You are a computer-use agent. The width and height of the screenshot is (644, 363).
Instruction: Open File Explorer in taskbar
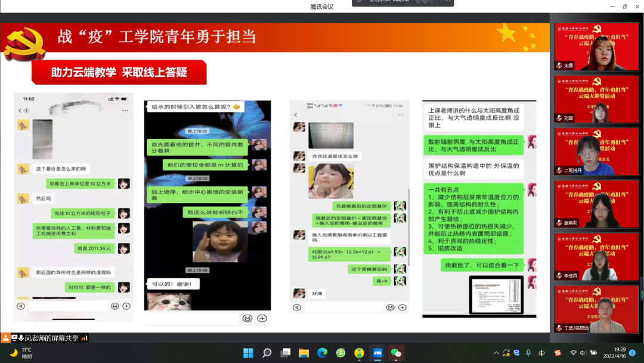(x=304, y=353)
